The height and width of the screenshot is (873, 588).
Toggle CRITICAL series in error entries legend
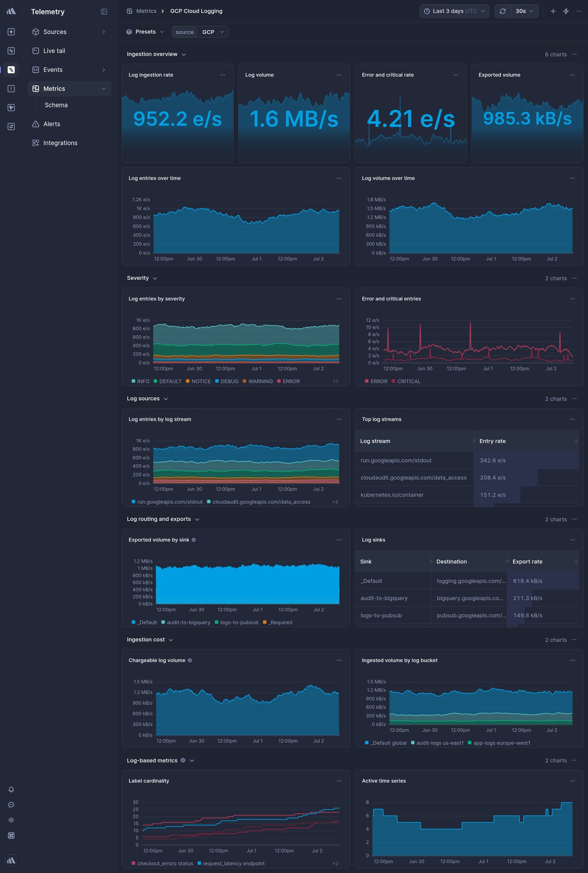[406, 381]
